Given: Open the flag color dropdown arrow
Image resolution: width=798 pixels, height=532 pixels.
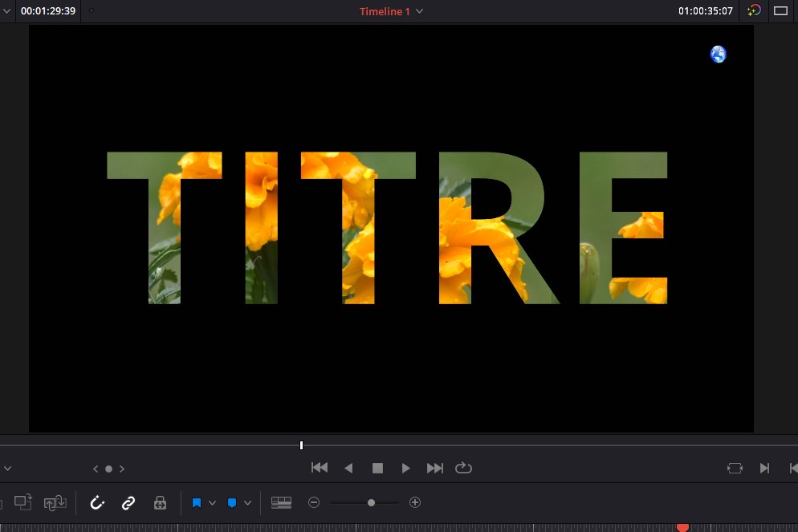Looking at the screenshot, I should pyautogui.click(x=213, y=503).
